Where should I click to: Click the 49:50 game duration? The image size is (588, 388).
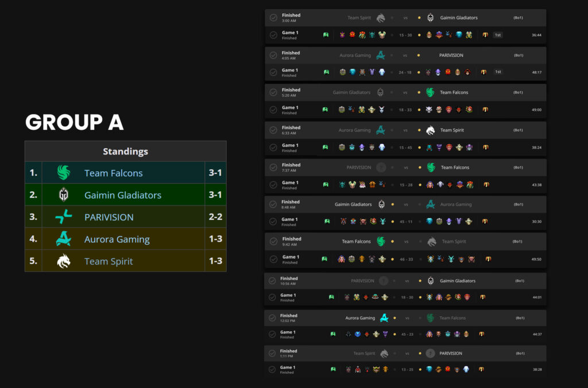tap(536, 259)
